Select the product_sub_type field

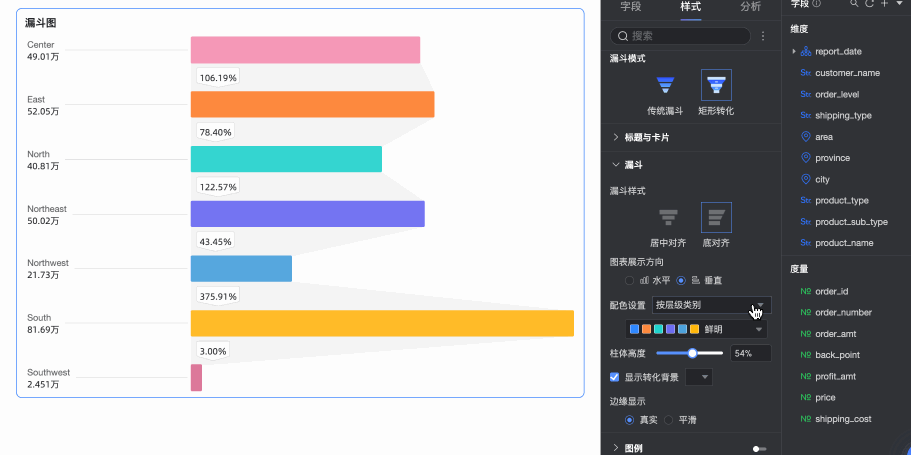point(851,222)
